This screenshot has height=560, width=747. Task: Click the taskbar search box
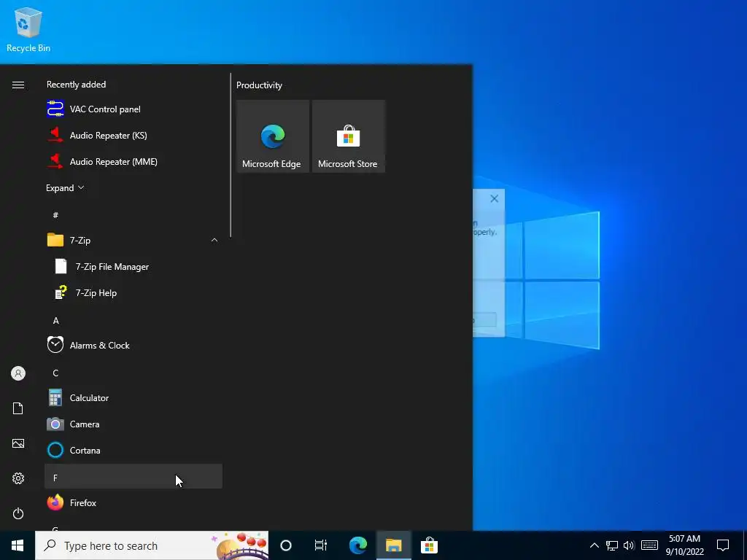tap(152, 545)
